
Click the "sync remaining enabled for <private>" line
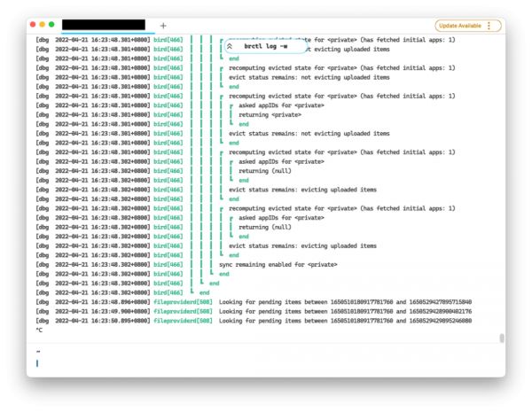[278, 264]
